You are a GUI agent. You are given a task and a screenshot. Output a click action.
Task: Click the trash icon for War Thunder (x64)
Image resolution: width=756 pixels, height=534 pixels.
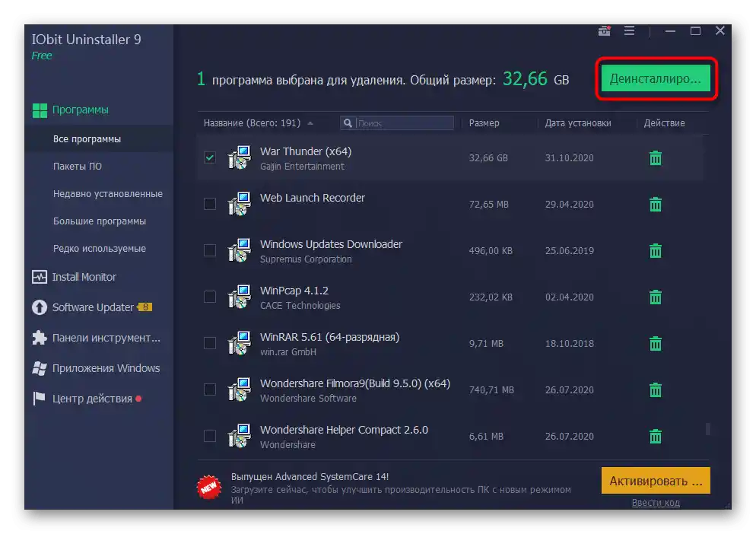656,158
